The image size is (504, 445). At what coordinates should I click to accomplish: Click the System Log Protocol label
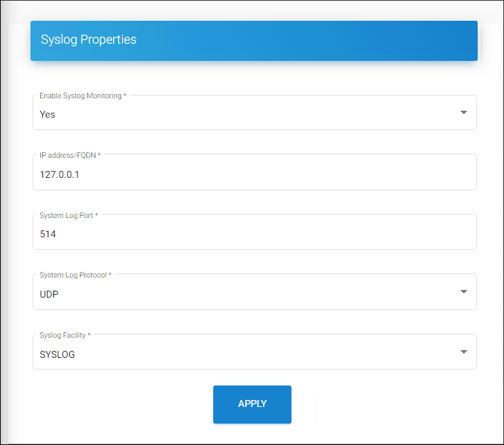(x=75, y=275)
